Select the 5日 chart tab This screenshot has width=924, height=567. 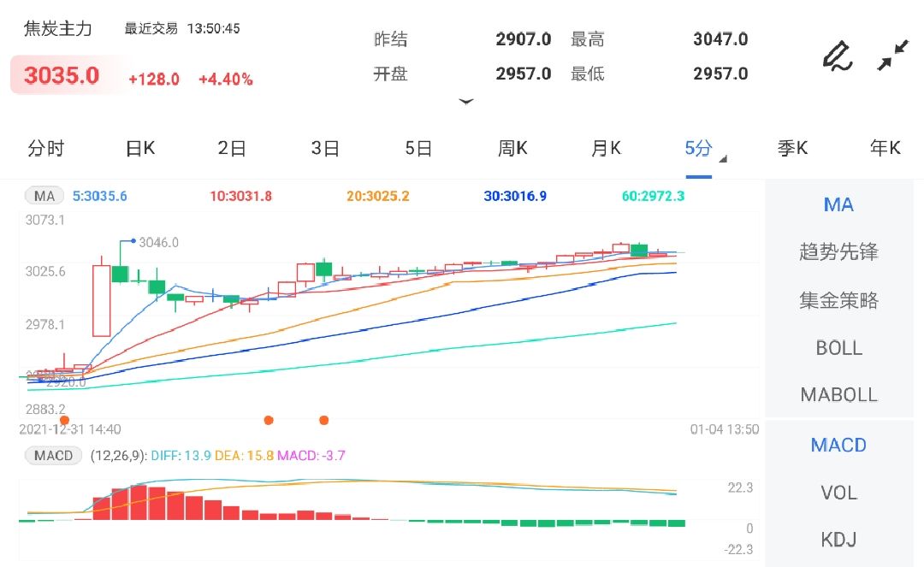pyautogui.click(x=419, y=148)
